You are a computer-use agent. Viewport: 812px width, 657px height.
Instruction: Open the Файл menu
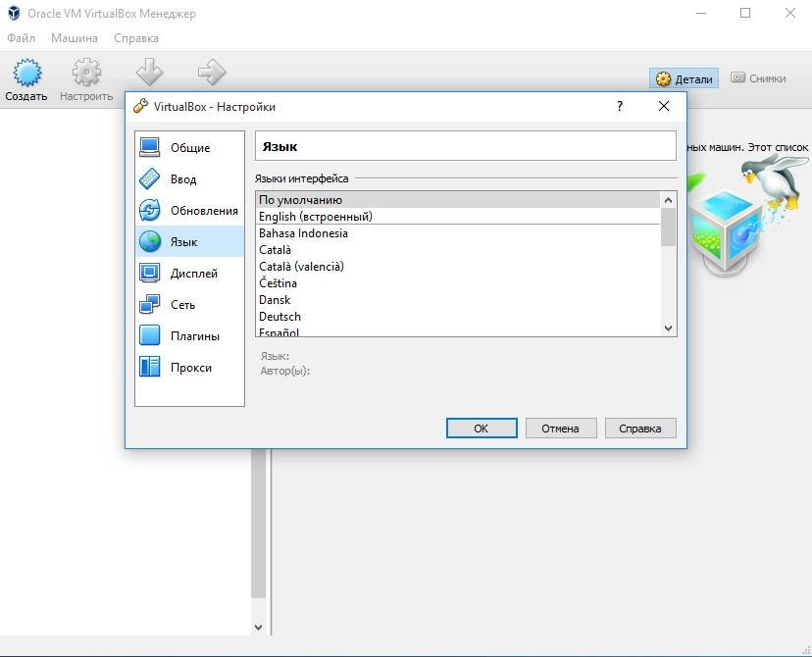tap(22, 38)
